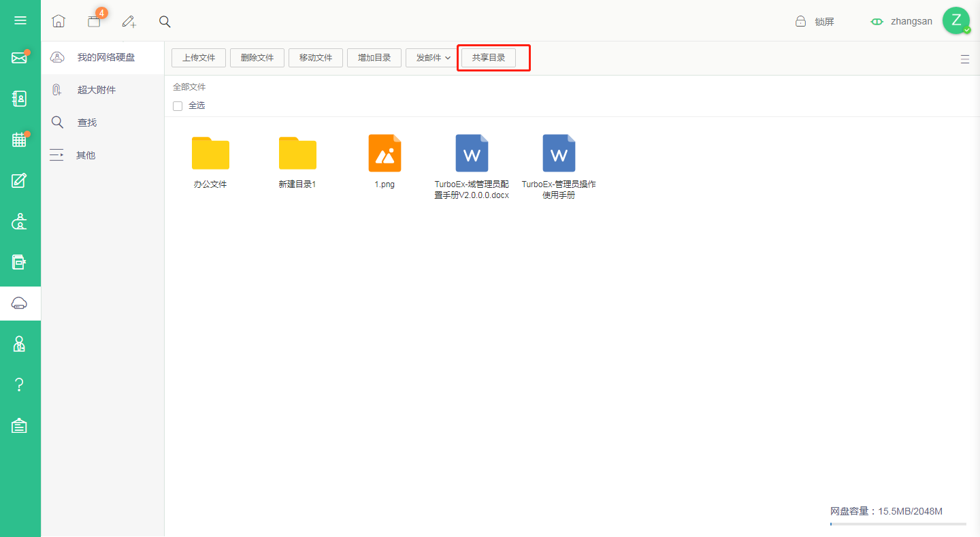Toggle the green eye icon beside zhangsan

pyautogui.click(x=877, y=22)
